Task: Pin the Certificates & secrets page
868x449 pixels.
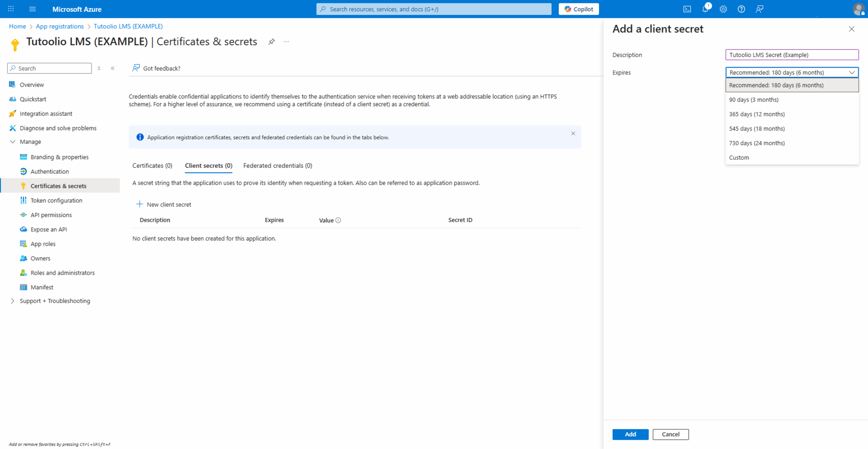Action: pyautogui.click(x=271, y=42)
